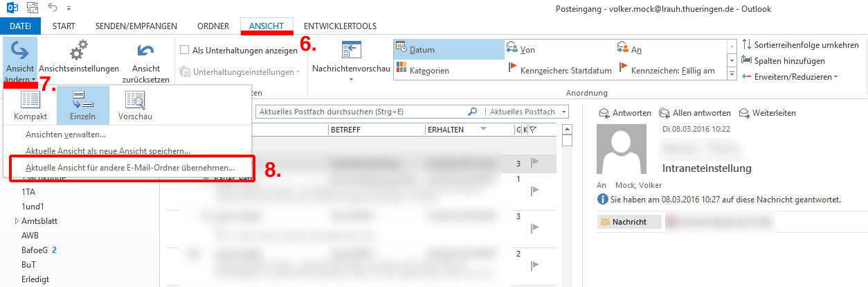Open the BuT folder
868x287 pixels.
(x=28, y=264)
